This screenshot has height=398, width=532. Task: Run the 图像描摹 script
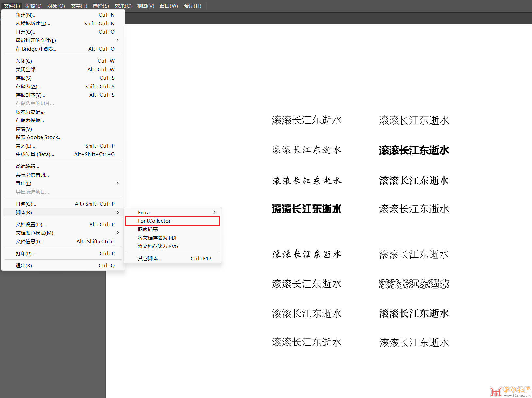[173, 230]
